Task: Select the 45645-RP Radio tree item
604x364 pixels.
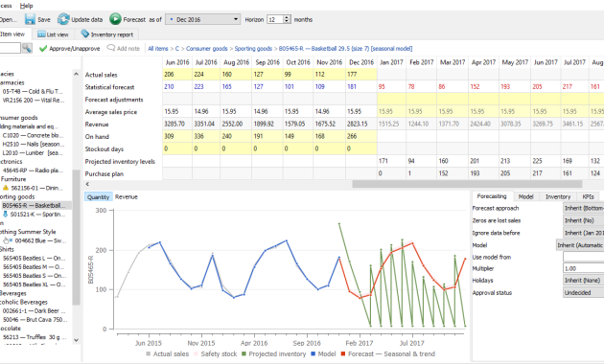Action: click(x=33, y=171)
